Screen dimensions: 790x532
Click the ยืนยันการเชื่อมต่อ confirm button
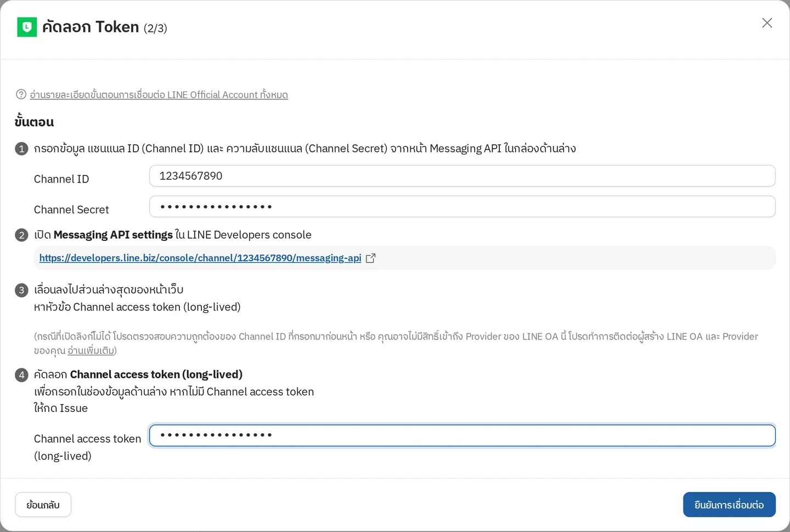(729, 505)
